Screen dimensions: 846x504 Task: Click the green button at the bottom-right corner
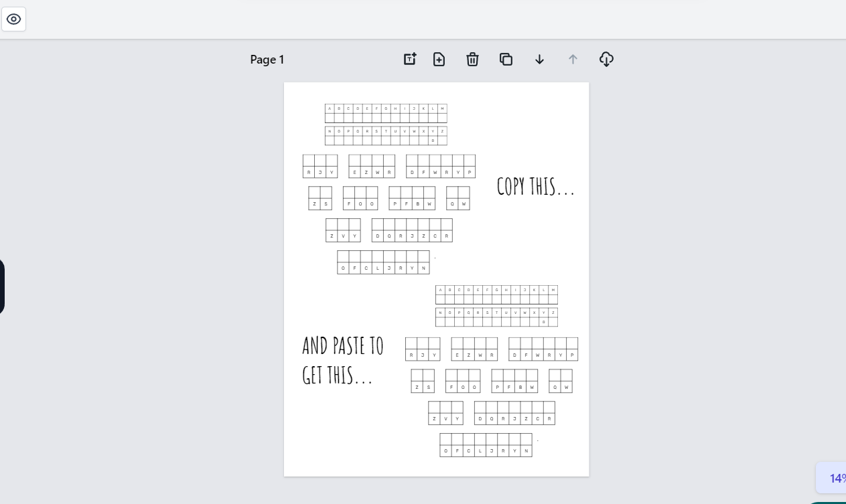pyautogui.click(x=827, y=501)
